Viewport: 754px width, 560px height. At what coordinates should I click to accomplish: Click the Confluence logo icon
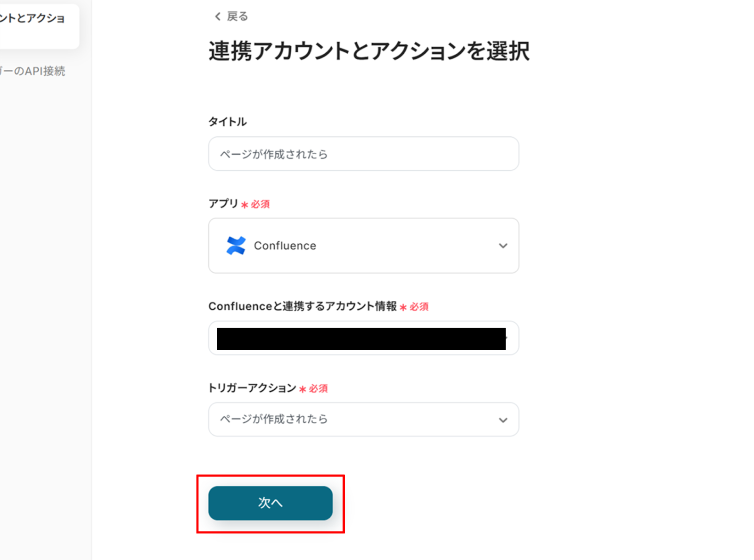[236, 246]
